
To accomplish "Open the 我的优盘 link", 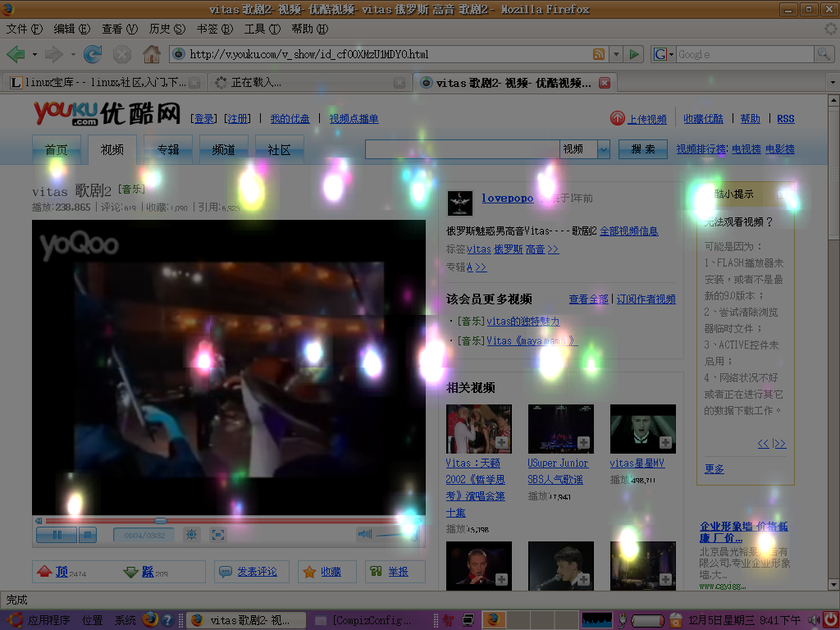I will [x=290, y=119].
